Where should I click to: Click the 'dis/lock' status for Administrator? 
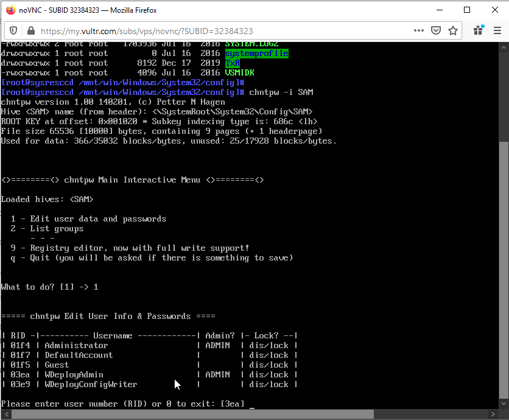point(269,345)
